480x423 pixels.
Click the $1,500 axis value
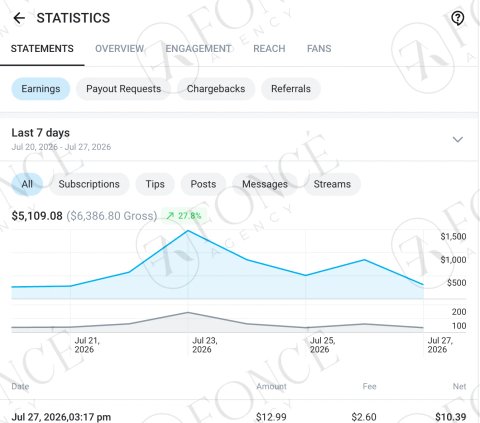tap(453, 236)
